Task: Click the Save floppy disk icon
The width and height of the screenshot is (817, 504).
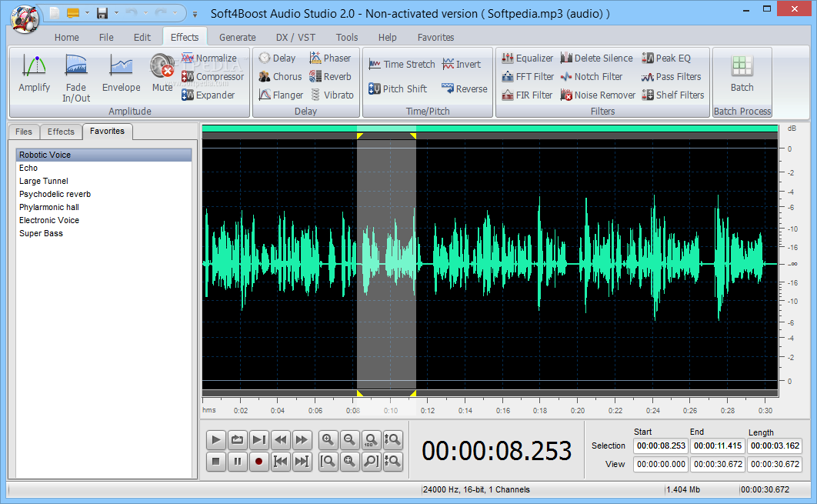Action: (102, 13)
